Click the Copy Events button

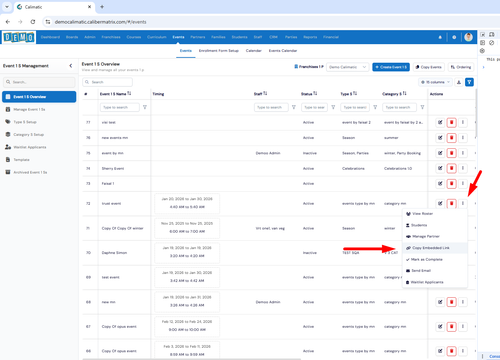click(x=428, y=67)
